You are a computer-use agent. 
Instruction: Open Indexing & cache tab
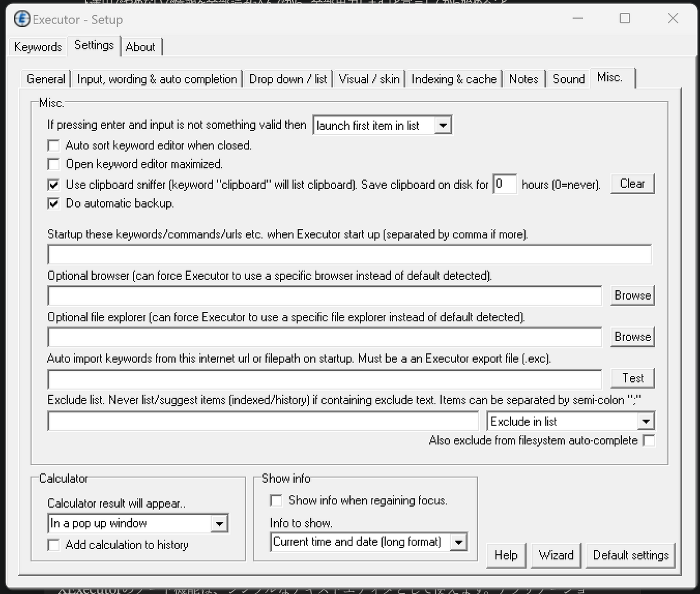pyautogui.click(x=454, y=79)
